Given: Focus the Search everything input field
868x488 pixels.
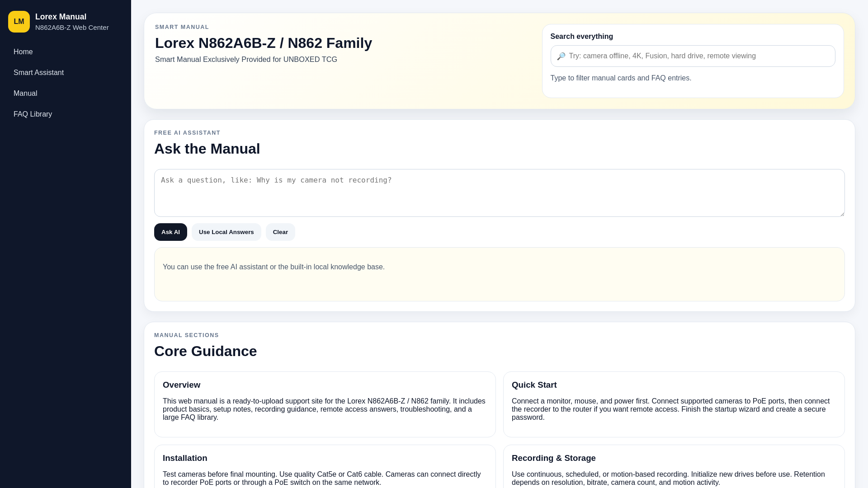Looking at the screenshot, I should 693,56.
